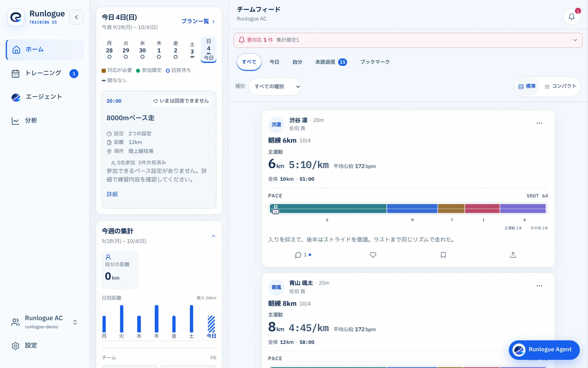Open the 設定 settings page

coord(45,345)
